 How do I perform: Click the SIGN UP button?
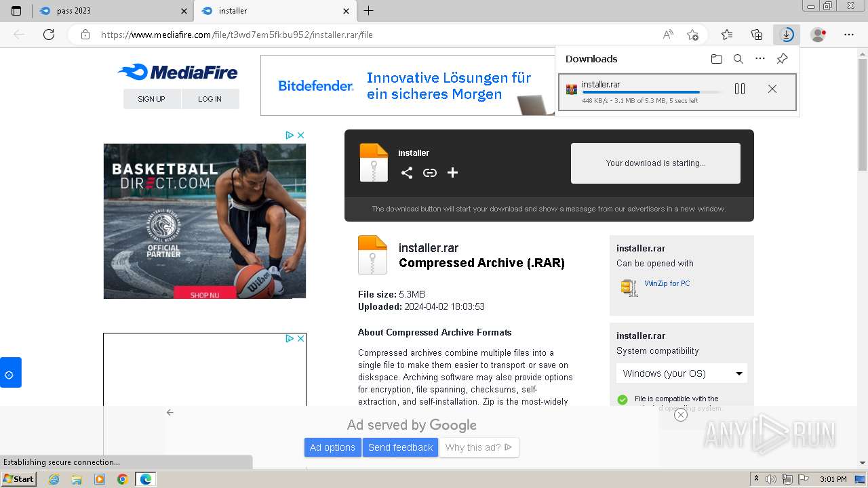tap(152, 99)
